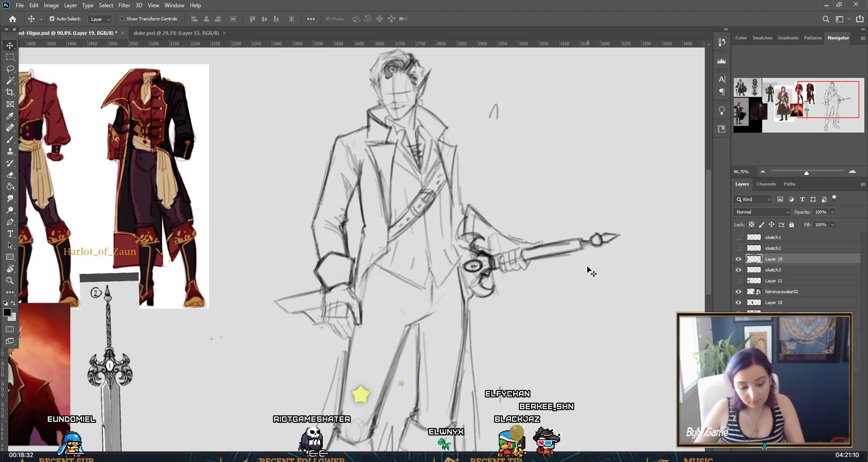Open the Layers panel options menu
Viewport: 868px width, 462px height.
(x=863, y=184)
